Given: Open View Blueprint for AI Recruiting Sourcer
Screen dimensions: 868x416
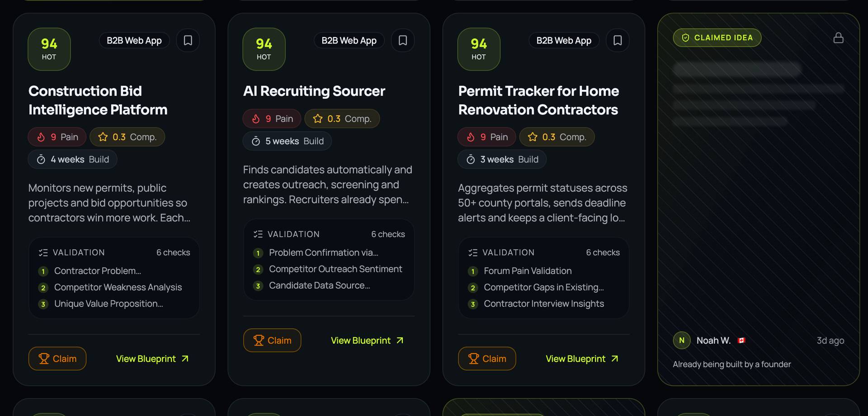Looking at the screenshot, I should pos(367,340).
